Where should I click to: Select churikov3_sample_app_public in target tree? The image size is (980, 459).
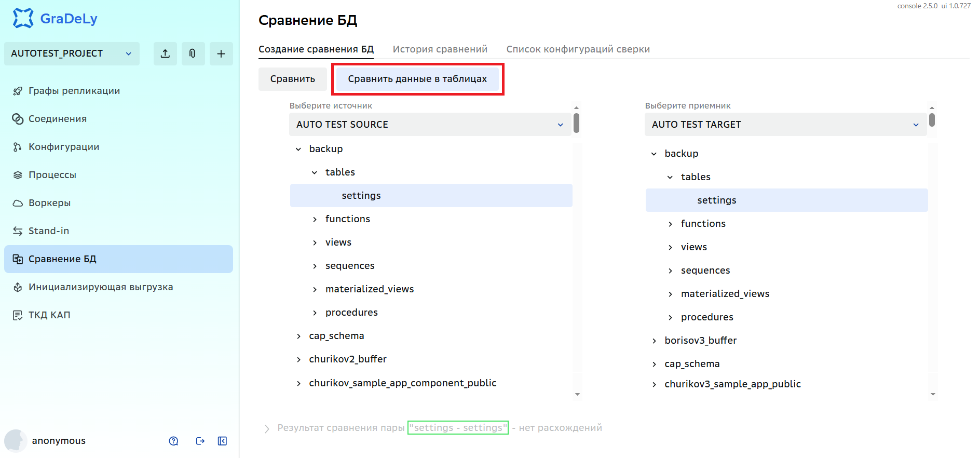pos(732,384)
